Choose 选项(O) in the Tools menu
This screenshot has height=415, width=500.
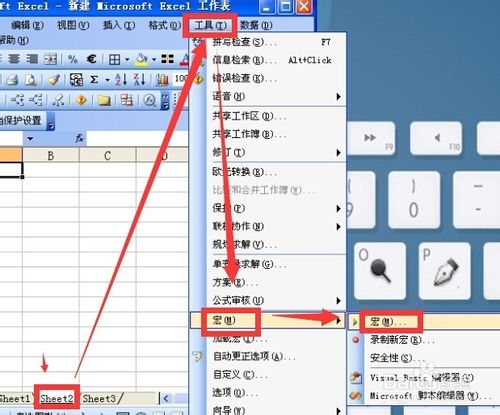[x=268, y=393]
